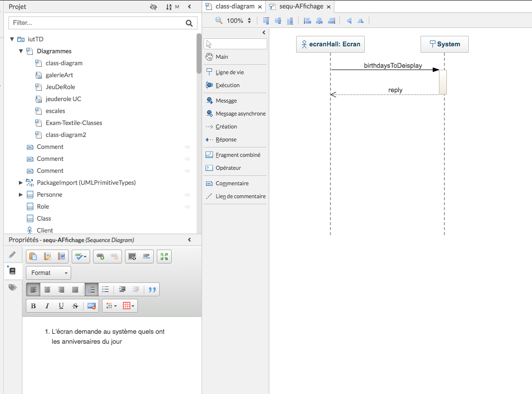Collapse the Diagrammes folder

coord(21,51)
